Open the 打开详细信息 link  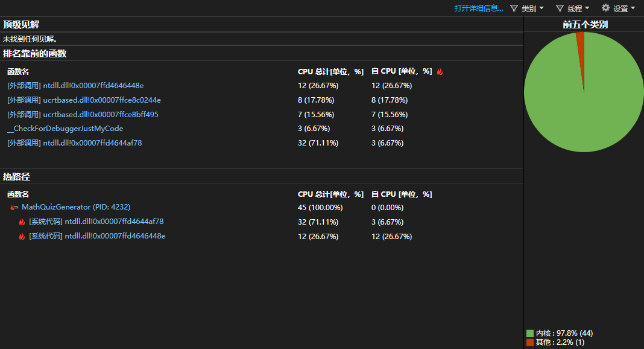click(x=479, y=8)
